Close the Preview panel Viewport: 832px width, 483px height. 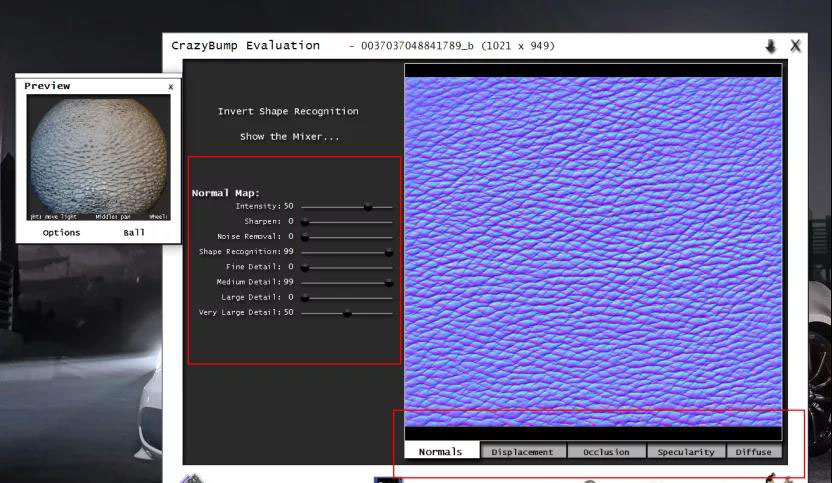170,87
